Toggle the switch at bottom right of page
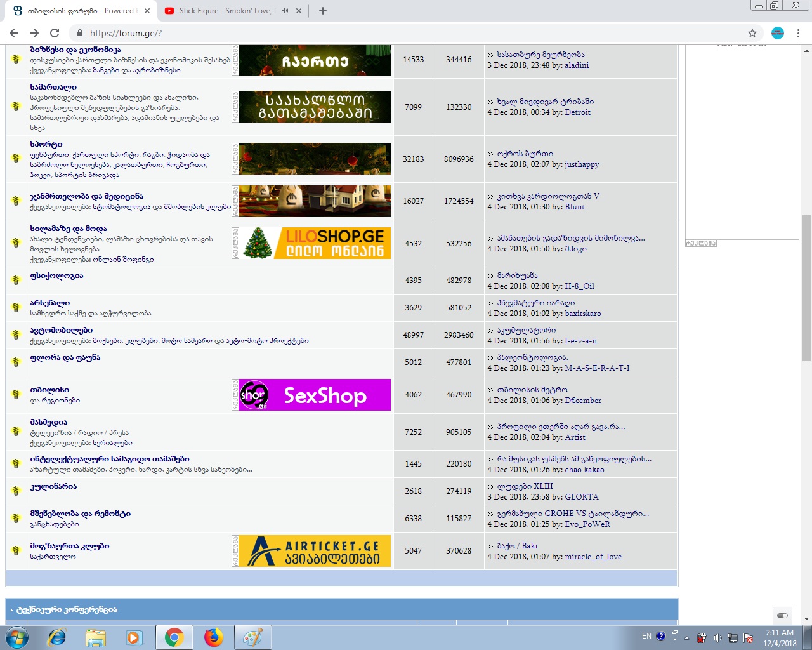 pyautogui.click(x=782, y=615)
